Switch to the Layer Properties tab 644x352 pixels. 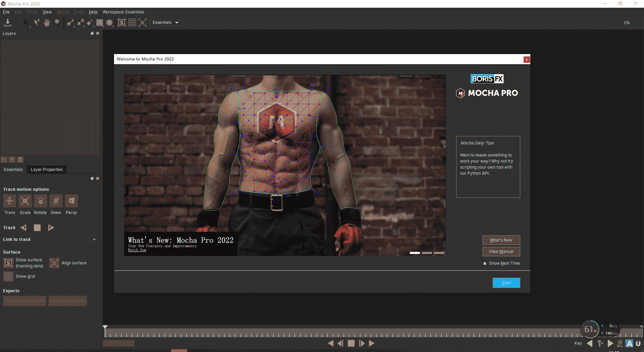tap(47, 170)
